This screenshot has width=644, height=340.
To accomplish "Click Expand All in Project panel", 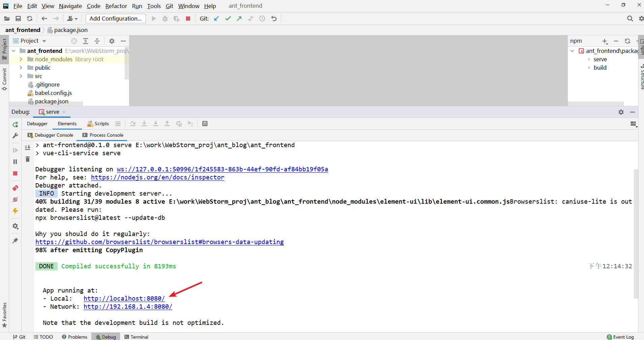I will pos(86,41).
